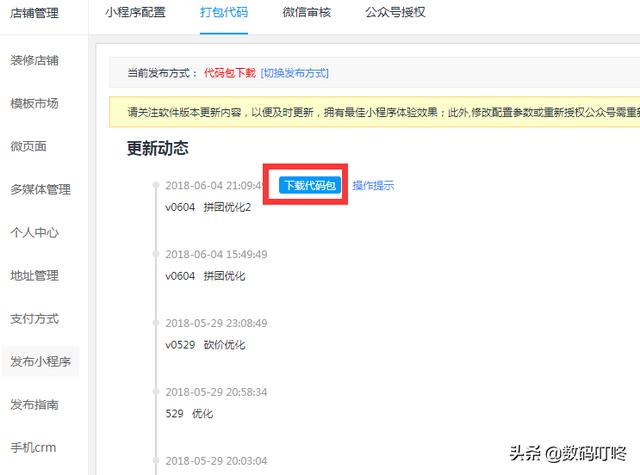Select the v0529 砍价优化 entry text

[205, 345]
